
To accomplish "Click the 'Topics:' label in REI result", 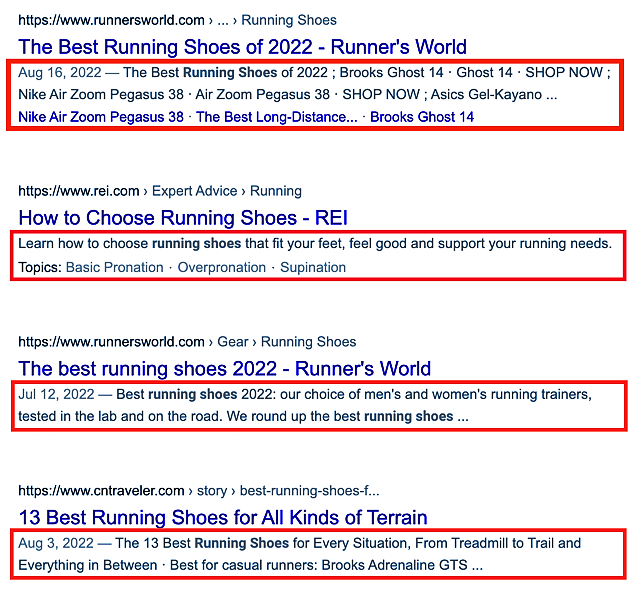I will 40,267.
